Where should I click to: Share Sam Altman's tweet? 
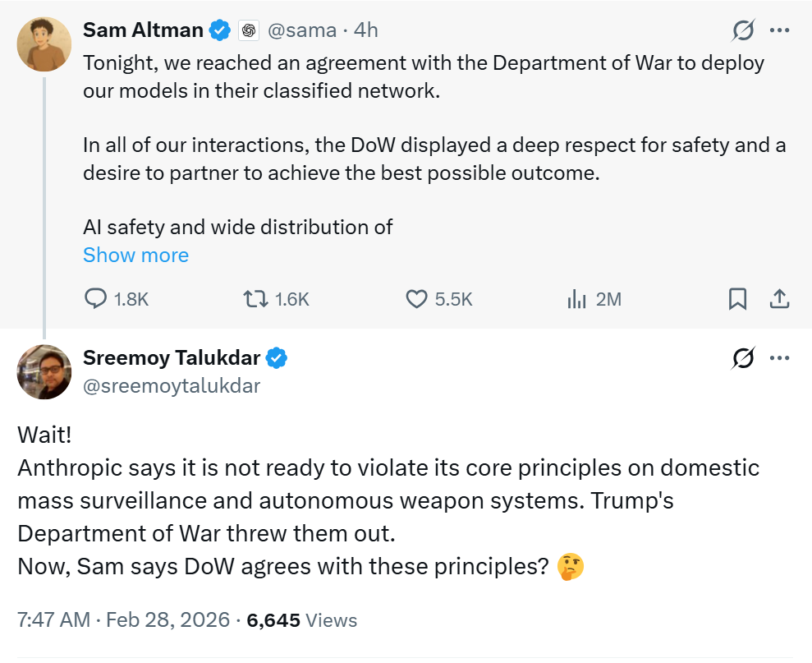778,299
